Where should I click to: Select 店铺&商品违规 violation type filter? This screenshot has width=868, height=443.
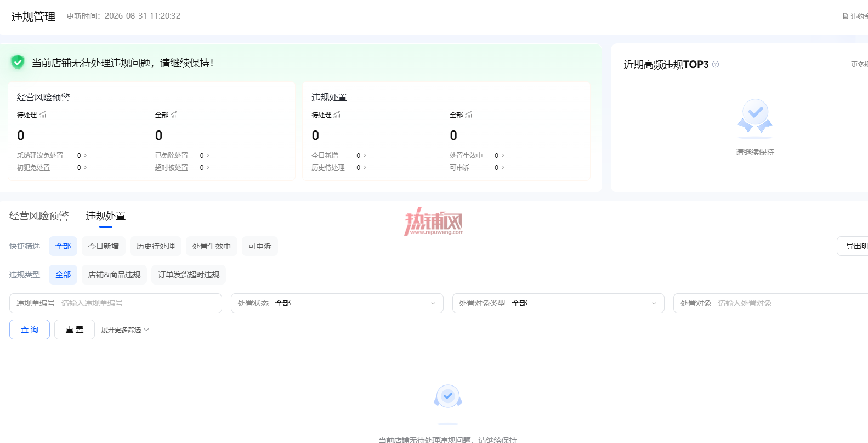pos(114,275)
